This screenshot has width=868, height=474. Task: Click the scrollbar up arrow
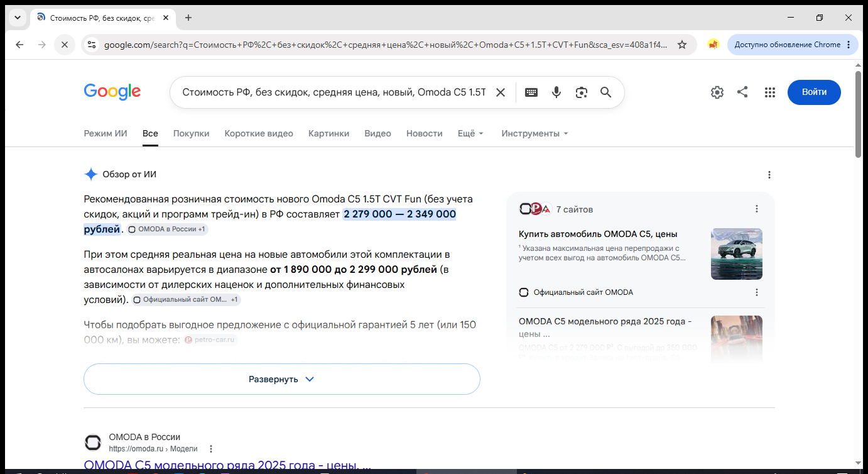tap(859, 65)
